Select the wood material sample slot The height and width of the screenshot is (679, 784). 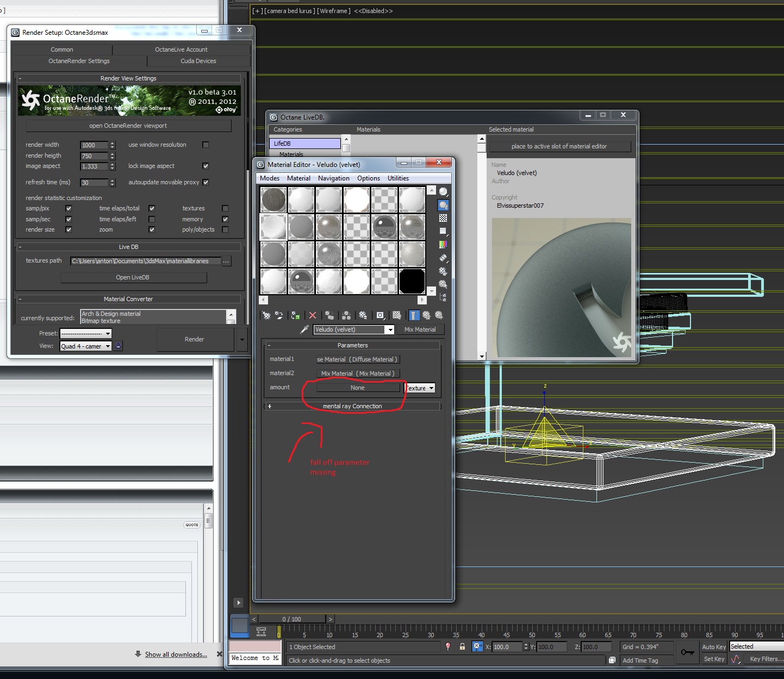[x=273, y=200]
